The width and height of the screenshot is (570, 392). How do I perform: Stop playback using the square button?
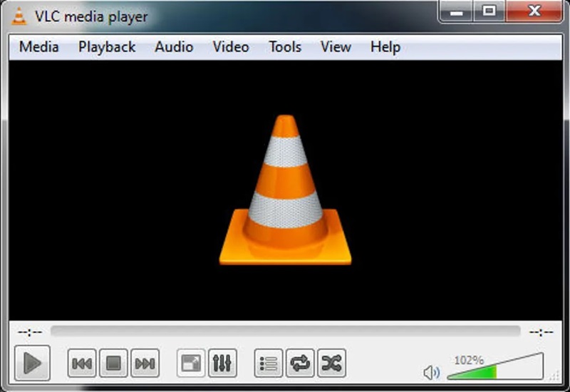[113, 363]
